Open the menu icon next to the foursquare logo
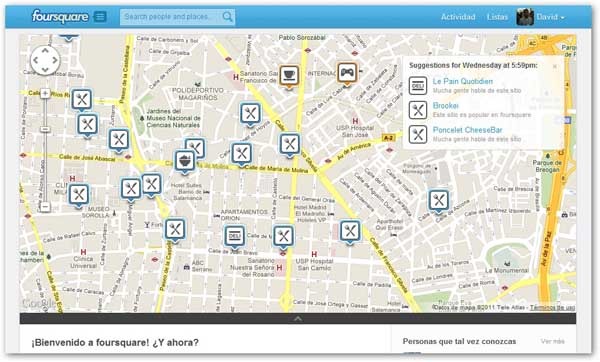 tap(100, 17)
